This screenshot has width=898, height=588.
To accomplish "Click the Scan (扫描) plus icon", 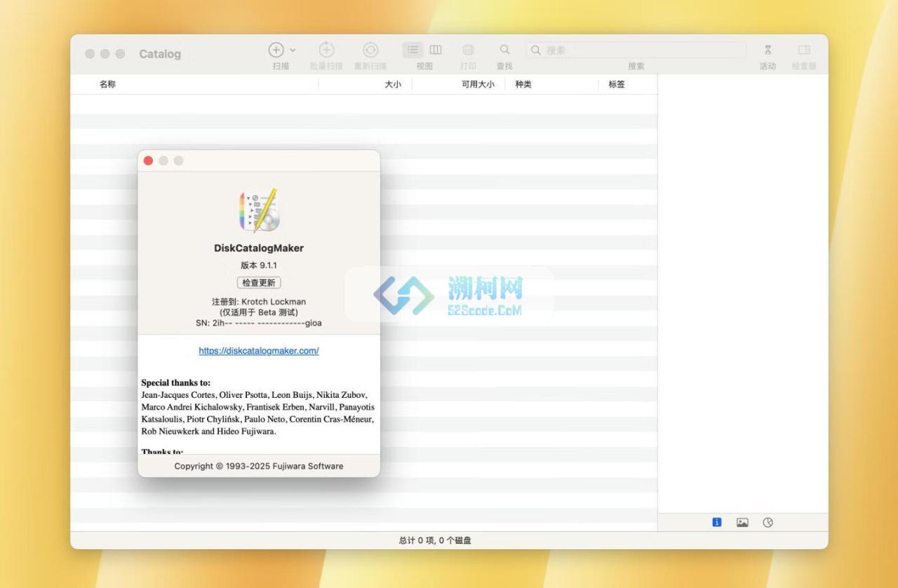I will 276,50.
